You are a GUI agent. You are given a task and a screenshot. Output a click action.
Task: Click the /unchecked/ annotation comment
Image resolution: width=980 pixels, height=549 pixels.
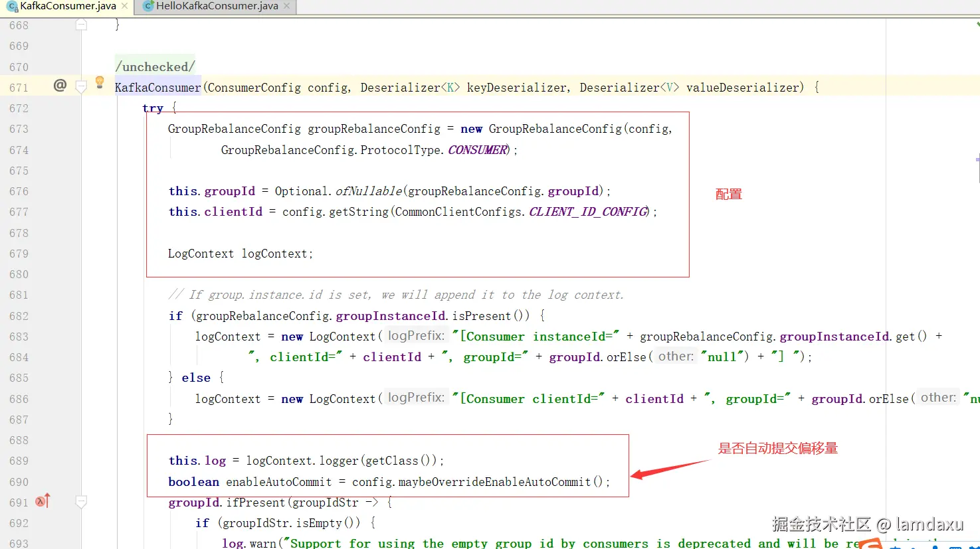(x=155, y=67)
